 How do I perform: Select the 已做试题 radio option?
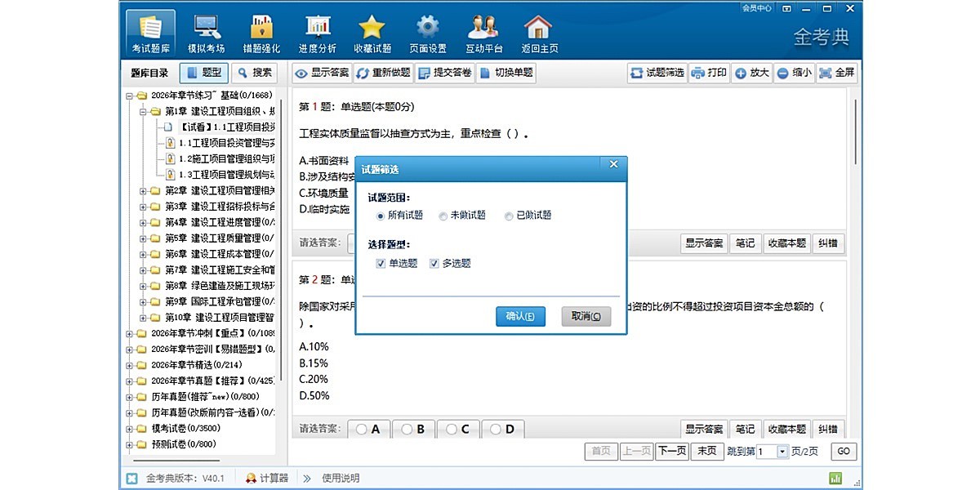coord(509,216)
